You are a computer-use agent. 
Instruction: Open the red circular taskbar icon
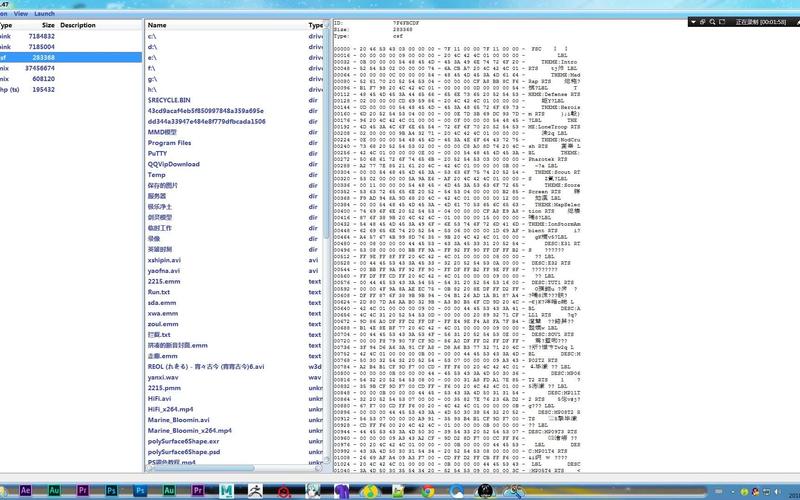point(284,491)
